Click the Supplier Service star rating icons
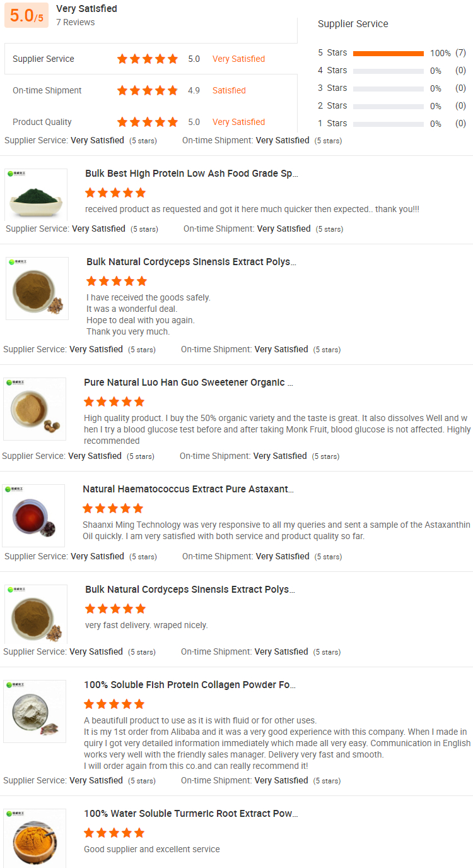The height and width of the screenshot is (868, 473). tap(147, 59)
